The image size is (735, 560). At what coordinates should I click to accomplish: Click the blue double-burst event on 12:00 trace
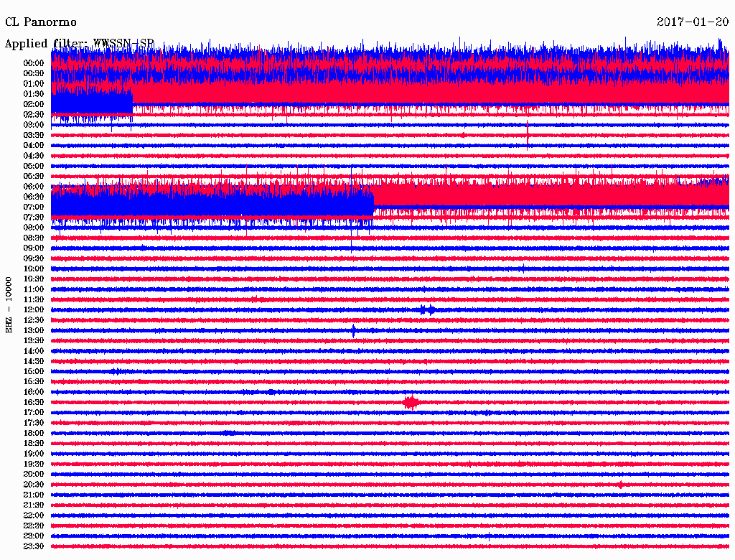[428, 309]
